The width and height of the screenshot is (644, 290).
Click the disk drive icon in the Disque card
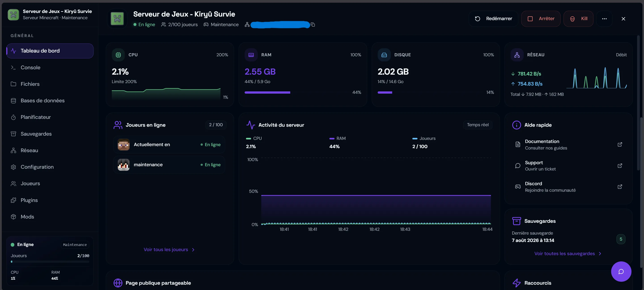pyautogui.click(x=384, y=55)
